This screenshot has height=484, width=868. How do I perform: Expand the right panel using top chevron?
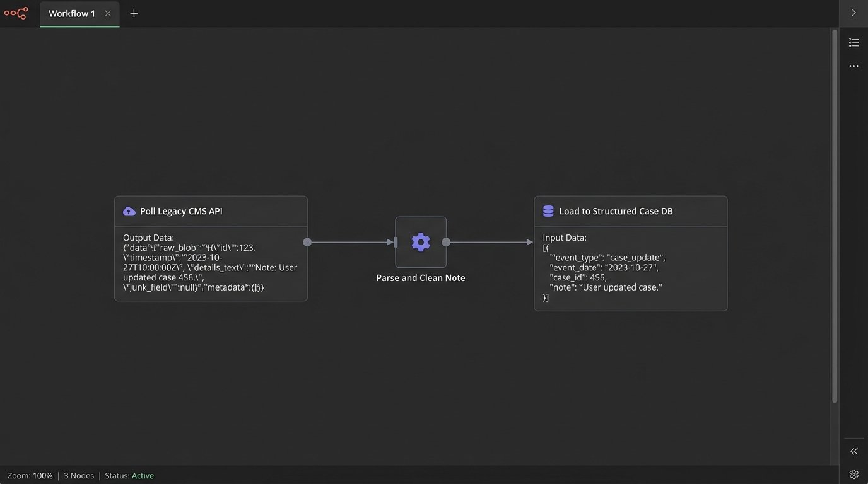pos(853,13)
